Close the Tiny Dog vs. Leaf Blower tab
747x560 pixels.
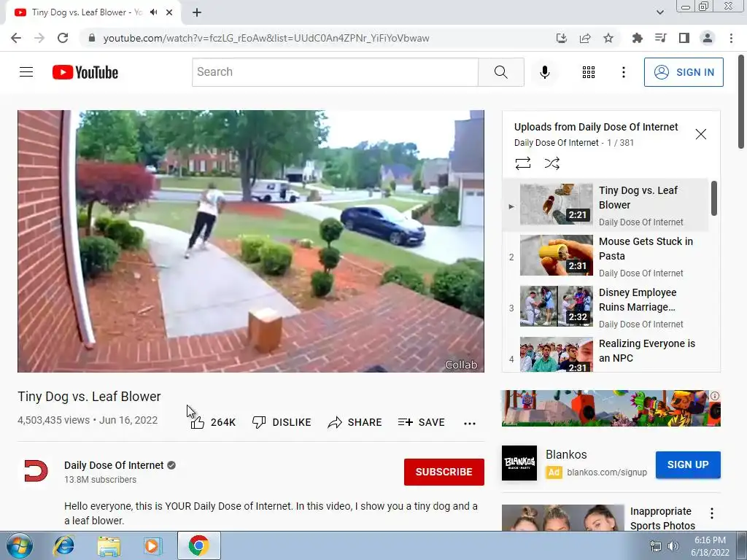tap(169, 12)
